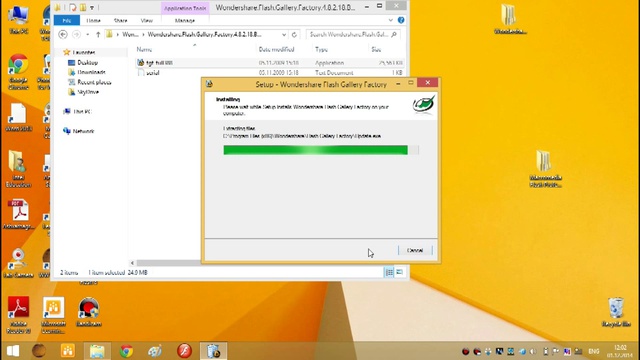
Task: Click the Explorer search box
Action: (x=353, y=35)
